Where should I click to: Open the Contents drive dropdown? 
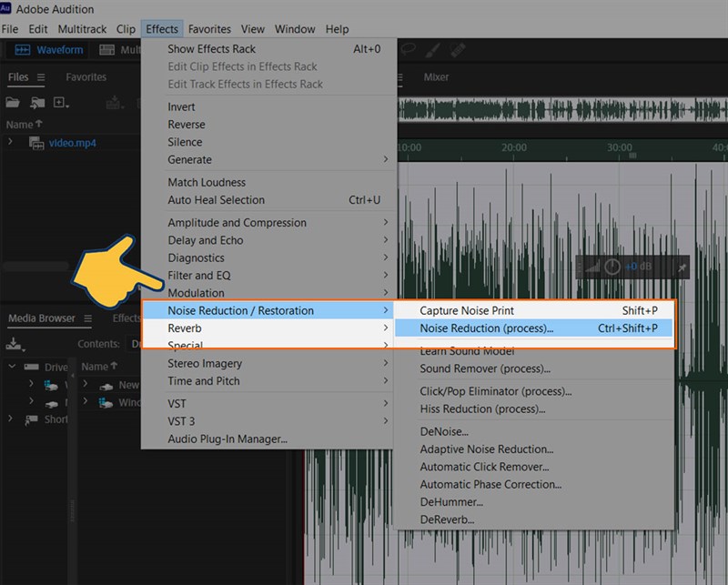click(x=136, y=344)
